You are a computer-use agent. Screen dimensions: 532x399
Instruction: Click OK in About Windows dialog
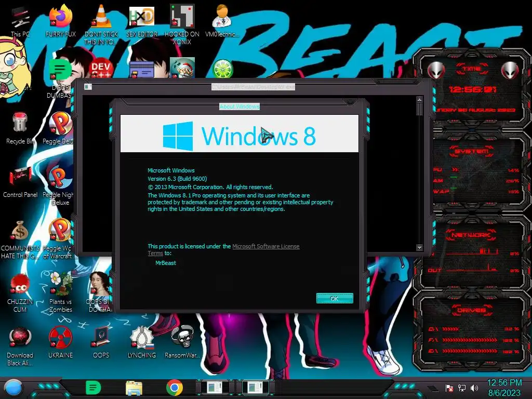pyautogui.click(x=335, y=298)
